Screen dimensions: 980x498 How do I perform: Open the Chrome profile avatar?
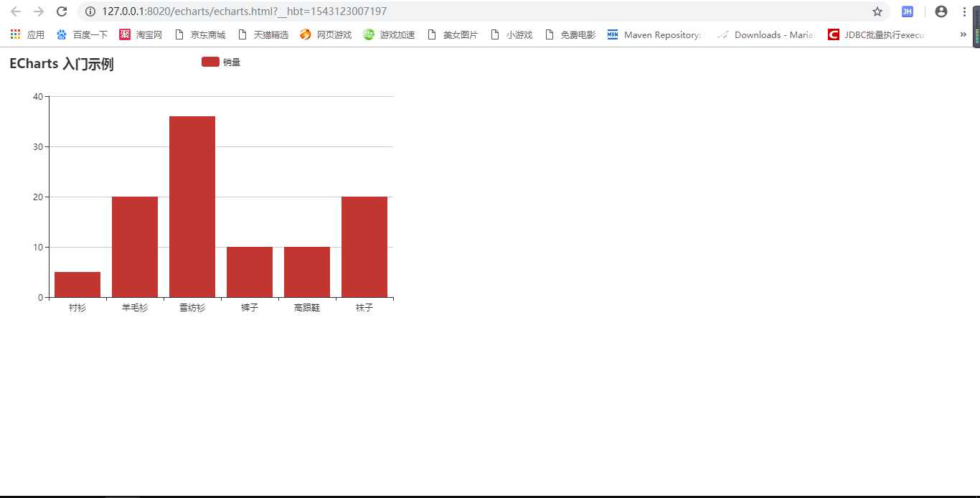coord(941,11)
